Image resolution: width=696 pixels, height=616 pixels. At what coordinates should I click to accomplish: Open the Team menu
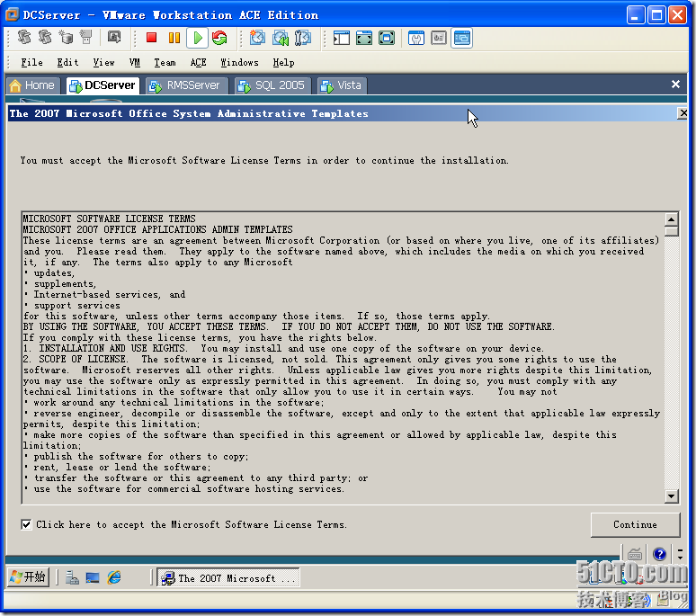[x=165, y=63]
